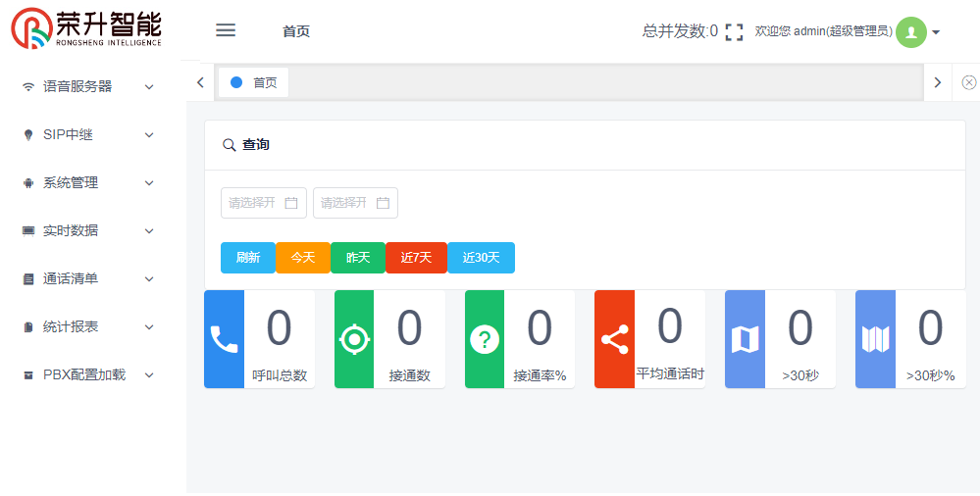Click the >30秒% label
The image size is (980, 496).
(931, 376)
